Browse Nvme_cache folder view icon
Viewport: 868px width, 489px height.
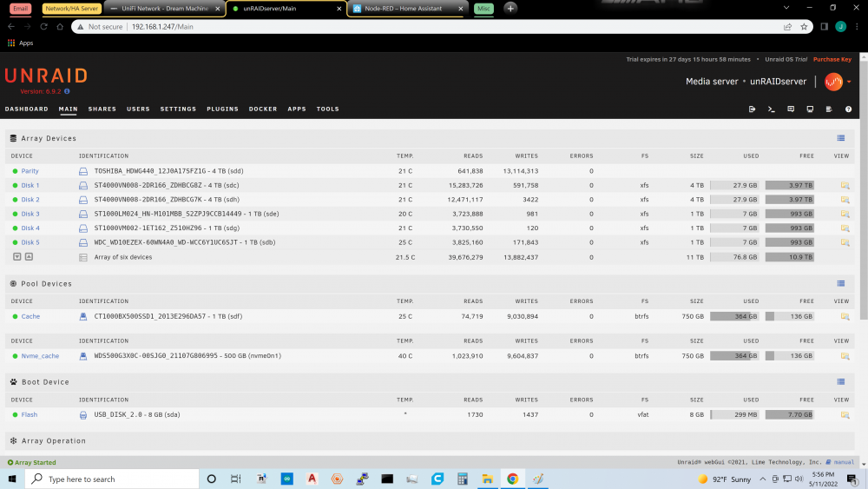845,356
